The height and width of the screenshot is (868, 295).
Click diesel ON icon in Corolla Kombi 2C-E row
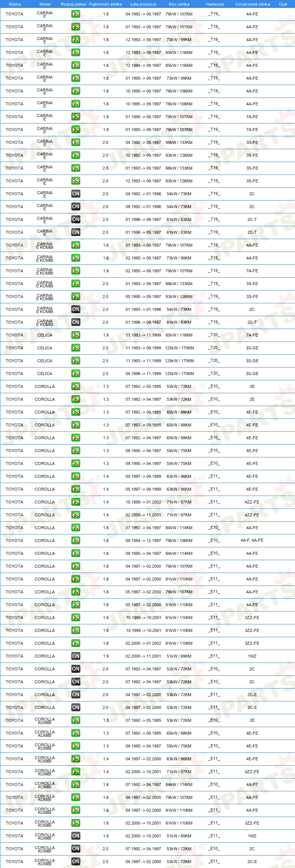(x=75, y=862)
